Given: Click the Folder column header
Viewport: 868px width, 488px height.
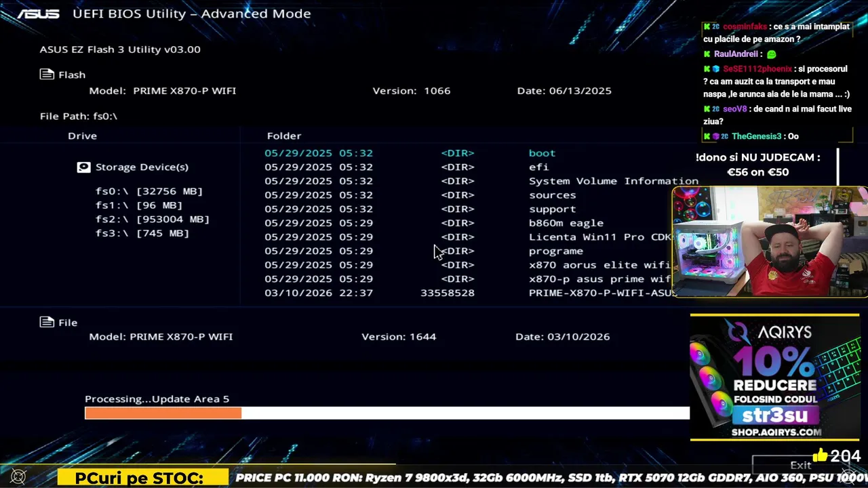Looking at the screenshot, I should (284, 136).
